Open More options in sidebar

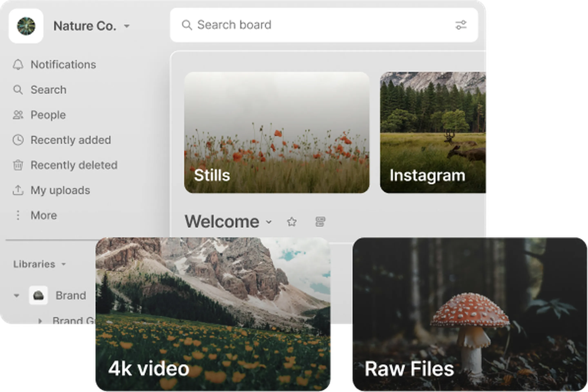(x=43, y=216)
